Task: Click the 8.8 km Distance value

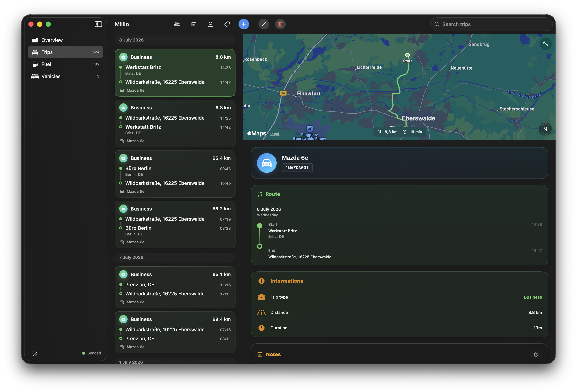Action: click(x=535, y=313)
